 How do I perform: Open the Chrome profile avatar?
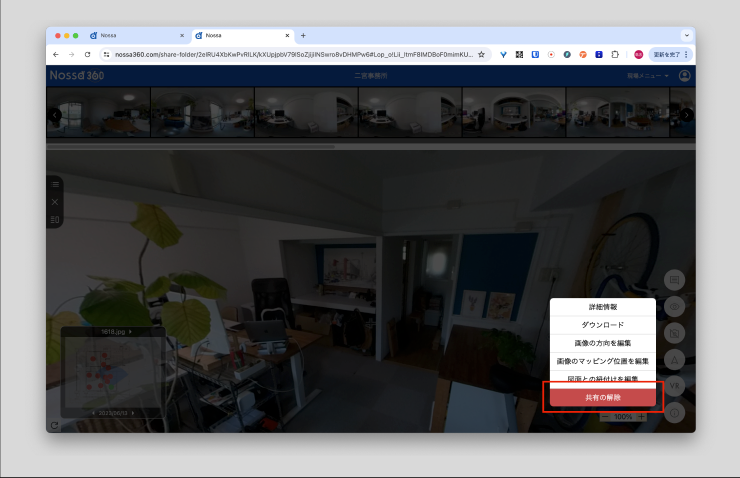(x=639, y=55)
